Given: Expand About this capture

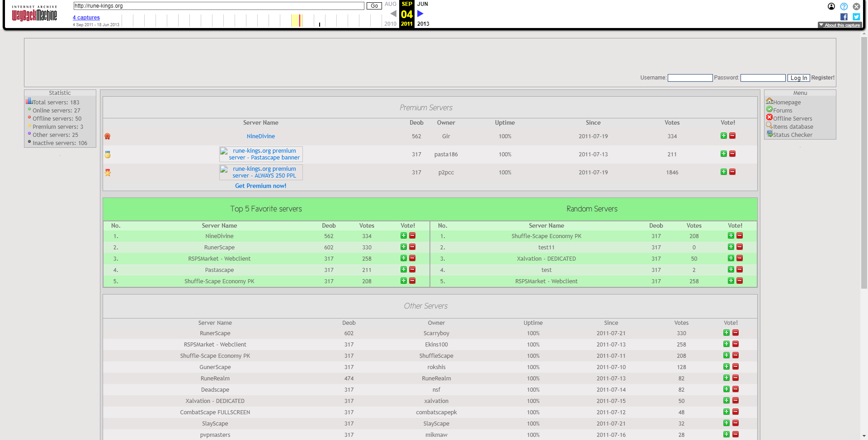Looking at the screenshot, I should [x=840, y=25].
